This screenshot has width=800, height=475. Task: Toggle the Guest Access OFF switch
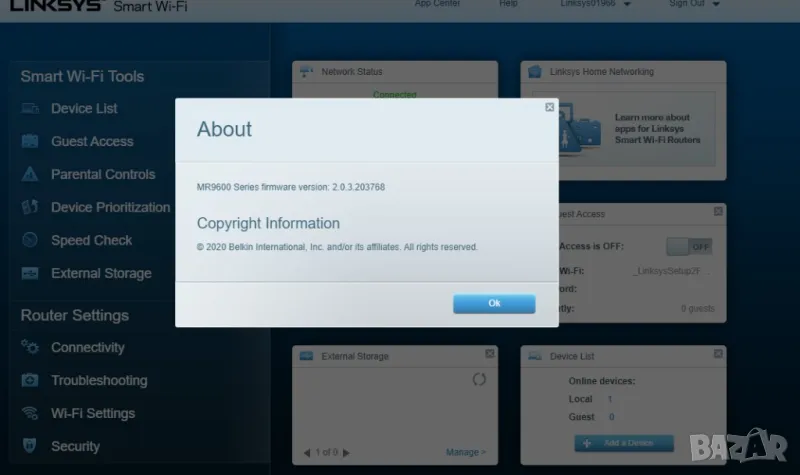click(x=689, y=246)
